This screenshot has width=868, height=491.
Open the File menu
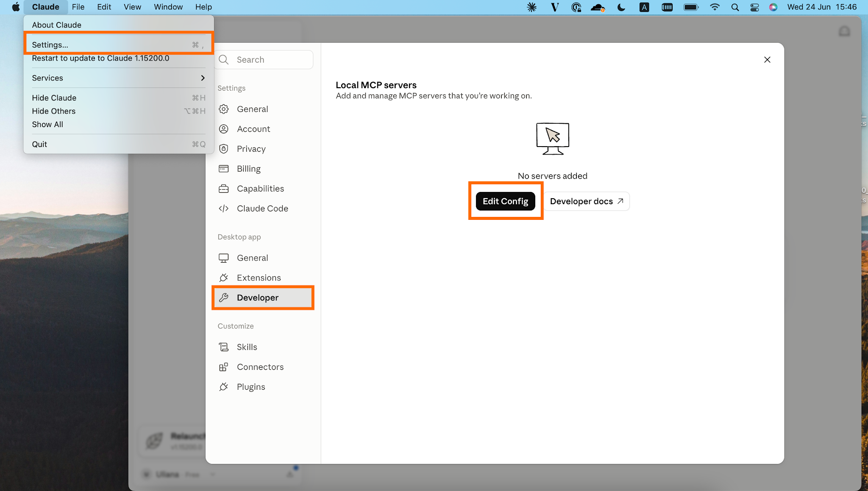pos(78,7)
